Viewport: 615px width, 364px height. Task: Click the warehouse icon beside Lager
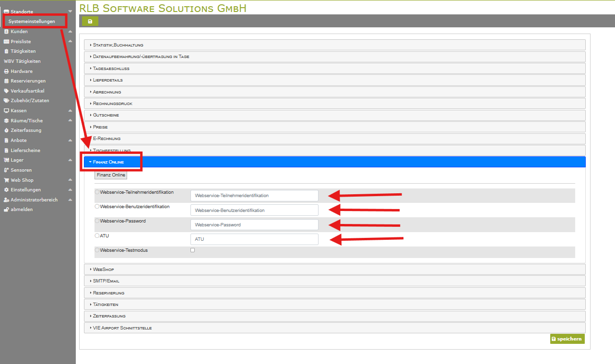tap(6, 160)
